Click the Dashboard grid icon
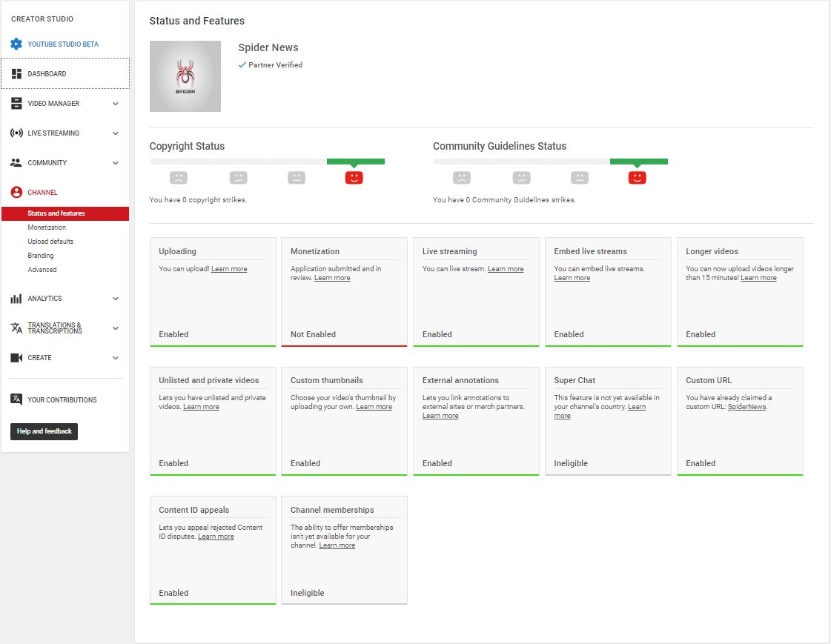Viewport: 831px width, 644px height. pos(16,73)
